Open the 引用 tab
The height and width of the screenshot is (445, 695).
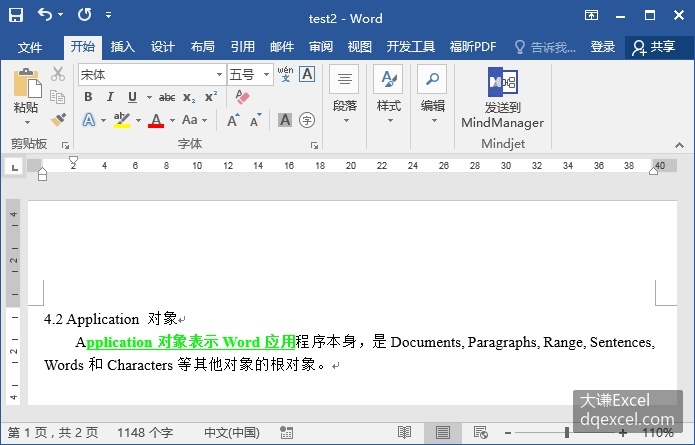(242, 47)
